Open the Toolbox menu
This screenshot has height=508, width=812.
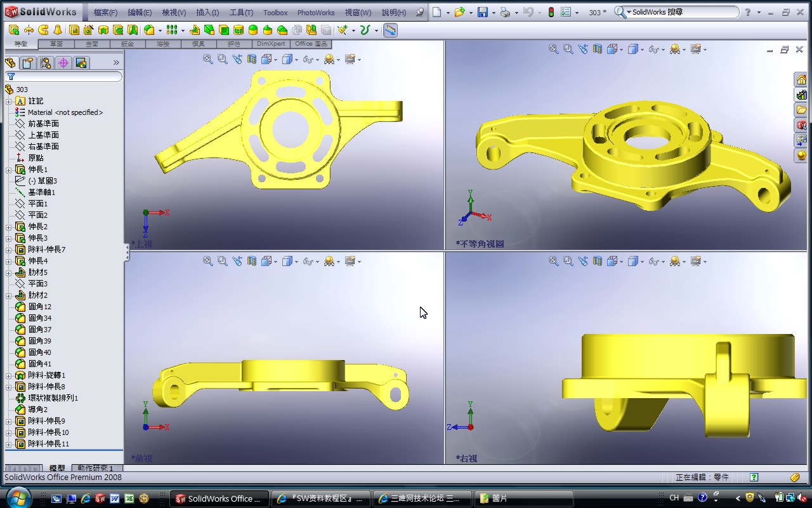click(x=275, y=12)
